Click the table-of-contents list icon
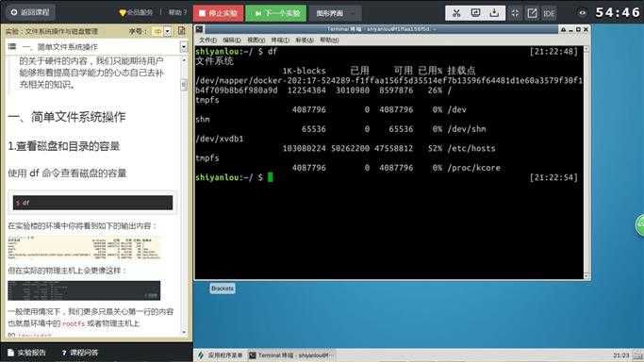Viewport: 644px width, 362px height. (x=12, y=46)
